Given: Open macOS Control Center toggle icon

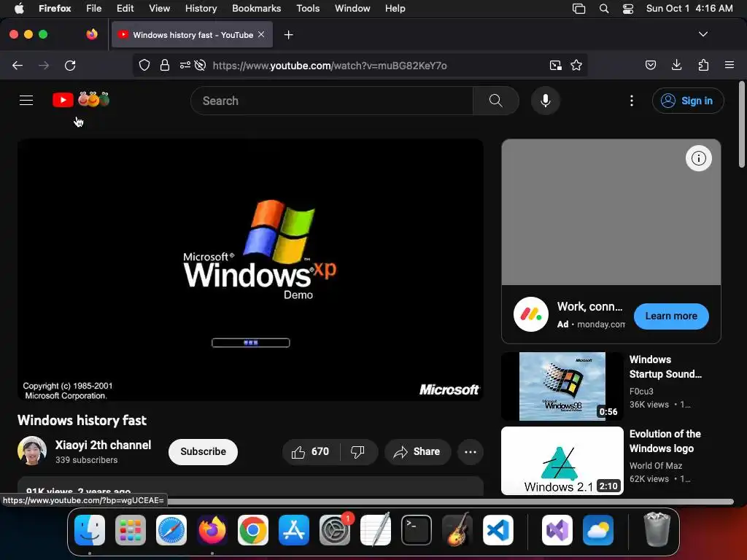Looking at the screenshot, I should click(628, 9).
